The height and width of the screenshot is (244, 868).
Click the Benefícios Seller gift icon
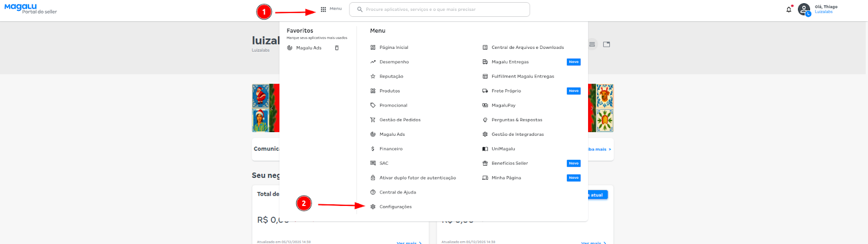click(485, 163)
